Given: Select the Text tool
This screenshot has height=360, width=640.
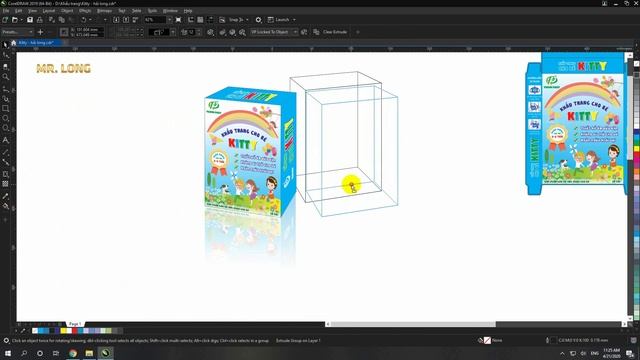Looking at the screenshot, I should (5, 140).
